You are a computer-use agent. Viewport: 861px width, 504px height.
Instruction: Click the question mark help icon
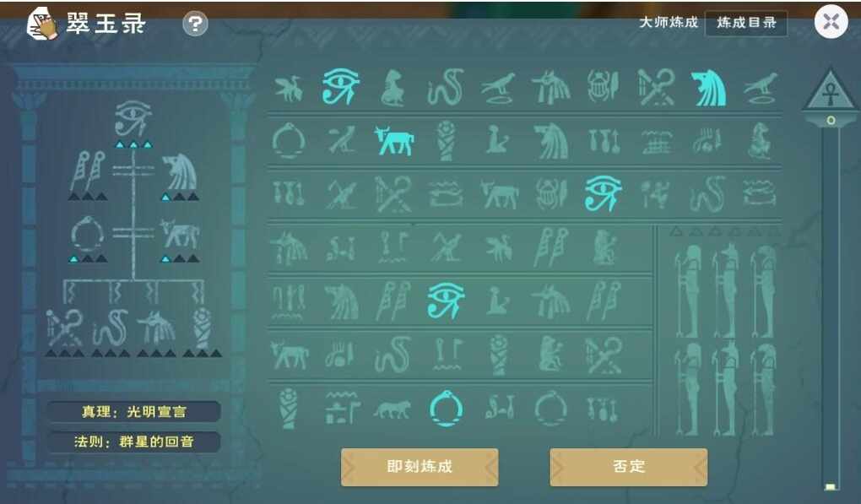coord(195,24)
